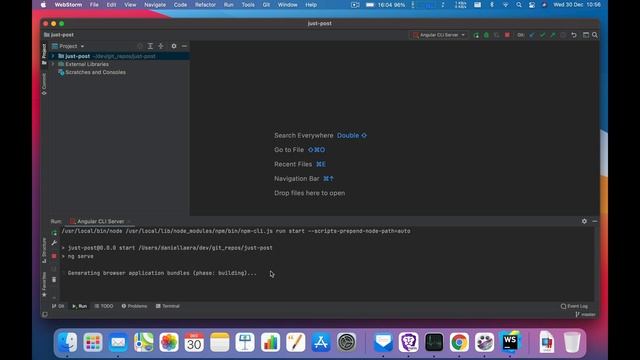Click the just-post navigation bar breadcrumb
The height and width of the screenshot is (360, 640).
[x=59, y=35]
